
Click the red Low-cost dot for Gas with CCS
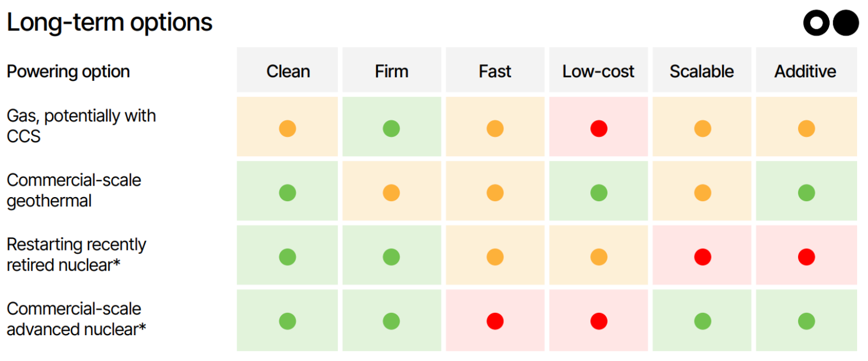coord(599,128)
